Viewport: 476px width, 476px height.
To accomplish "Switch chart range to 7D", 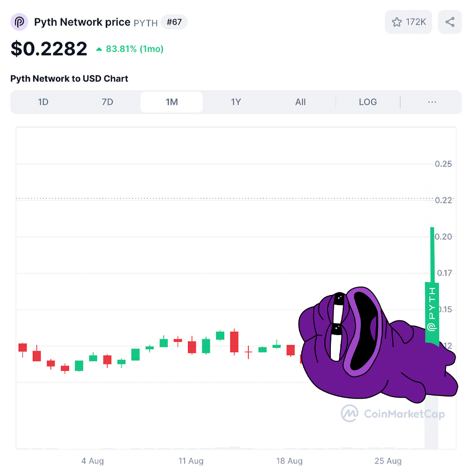I will coord(108,102).
